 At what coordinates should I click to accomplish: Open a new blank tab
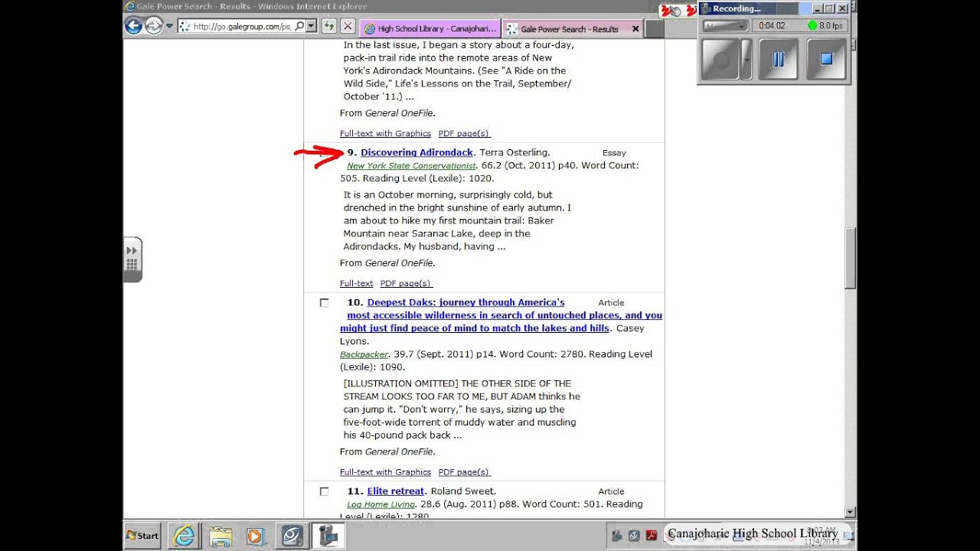click(655, 29)
